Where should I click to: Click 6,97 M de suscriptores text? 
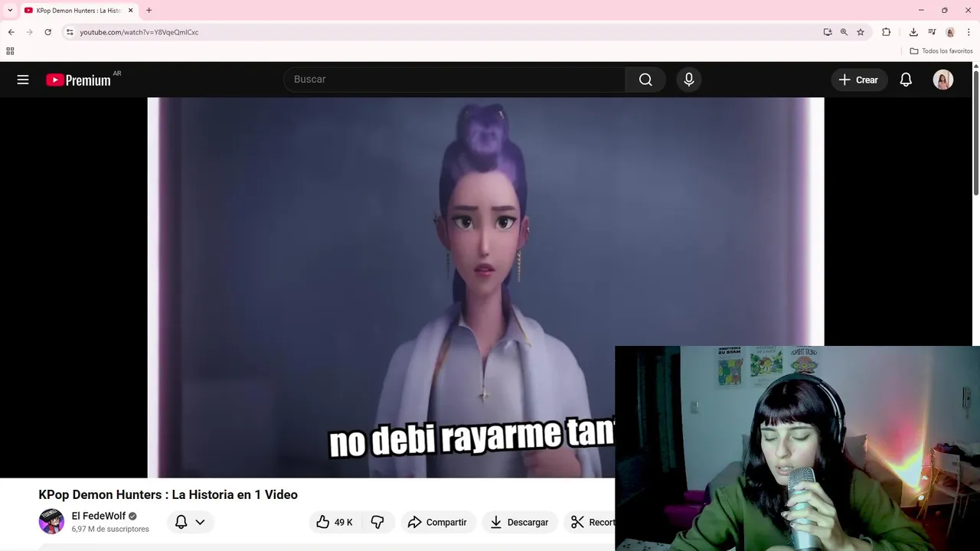[x=110, y=529]
